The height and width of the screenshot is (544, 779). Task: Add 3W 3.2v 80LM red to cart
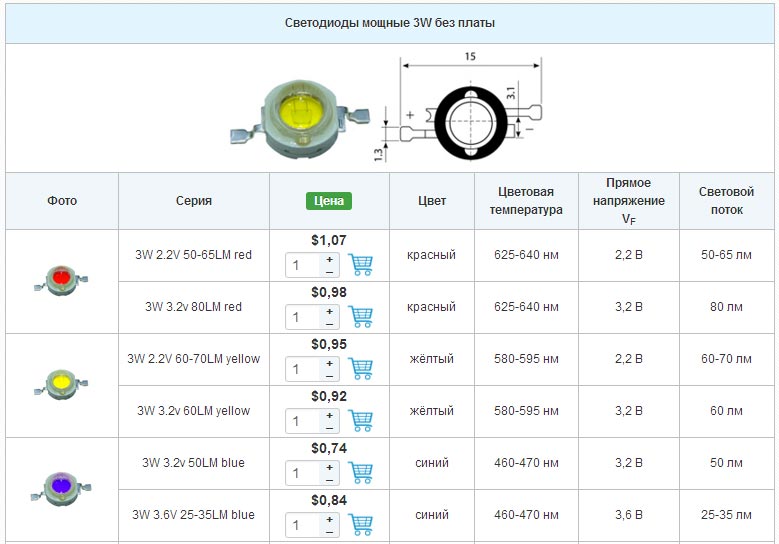[x=360, y=317]
